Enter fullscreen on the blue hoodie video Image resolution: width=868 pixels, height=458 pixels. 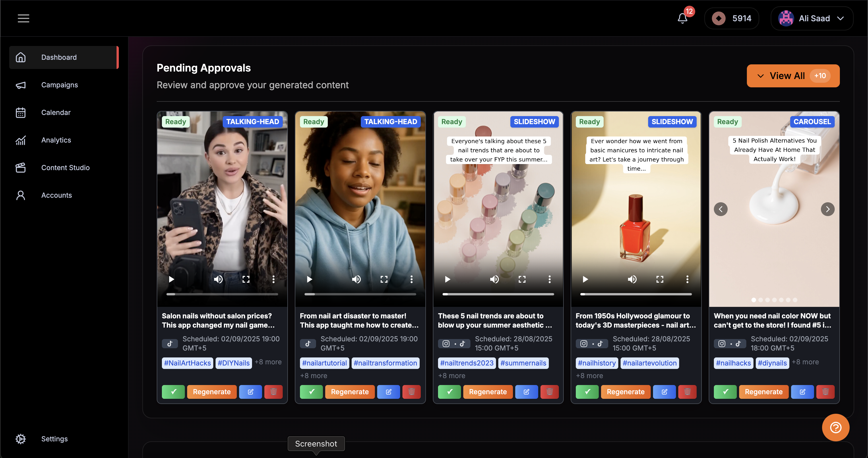point(384,279)
